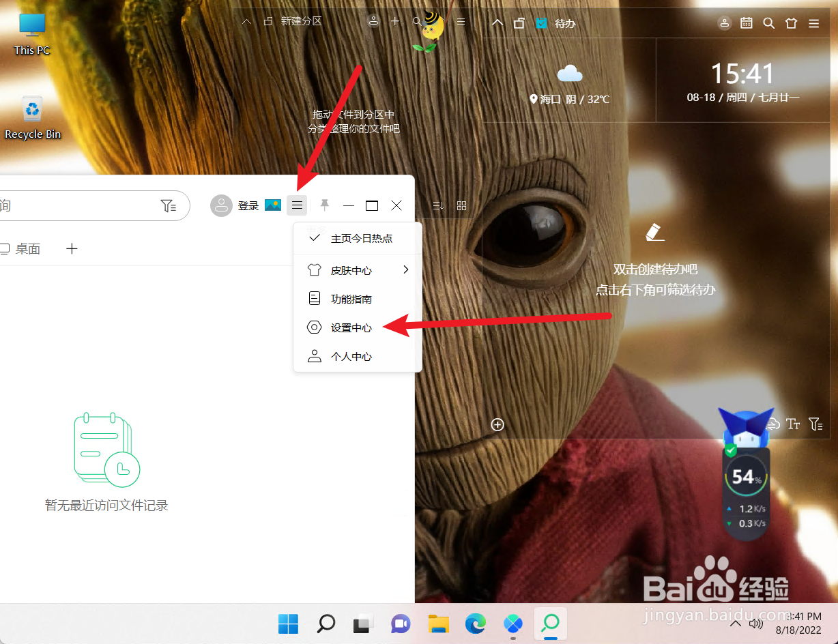Open the hamburger menu beside the picture icon
The width and height of the screenshot is (838, 644).
pos(297,205)
